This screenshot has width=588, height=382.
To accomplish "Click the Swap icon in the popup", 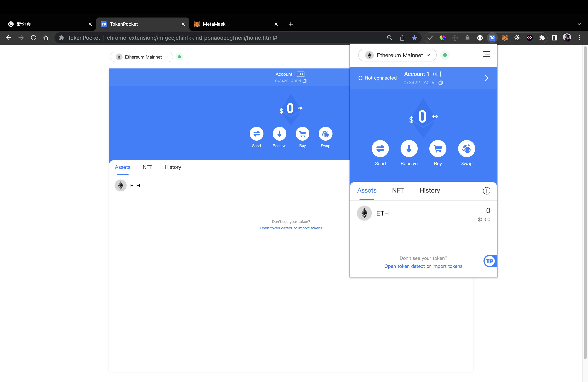I will (x=466, y=149).
